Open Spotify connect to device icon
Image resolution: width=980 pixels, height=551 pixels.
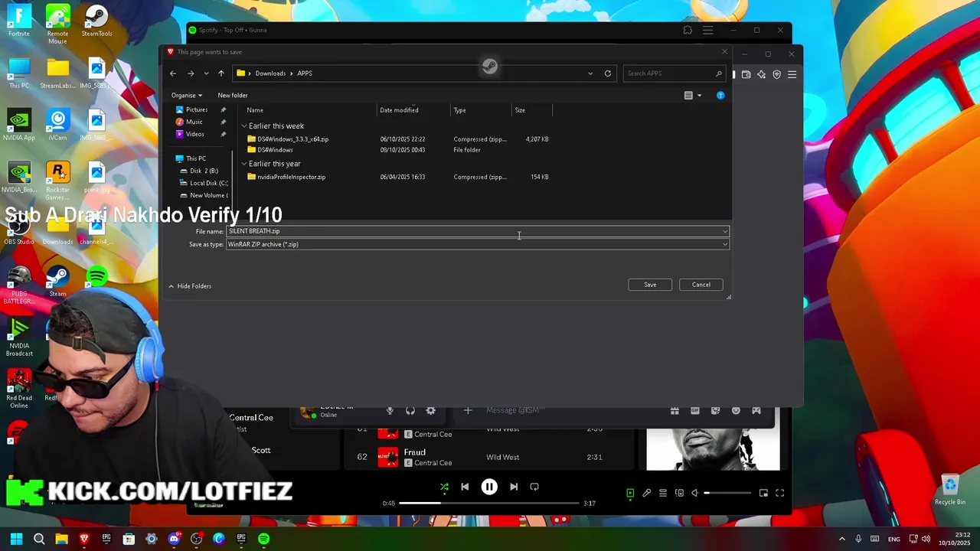coord(679,494)
